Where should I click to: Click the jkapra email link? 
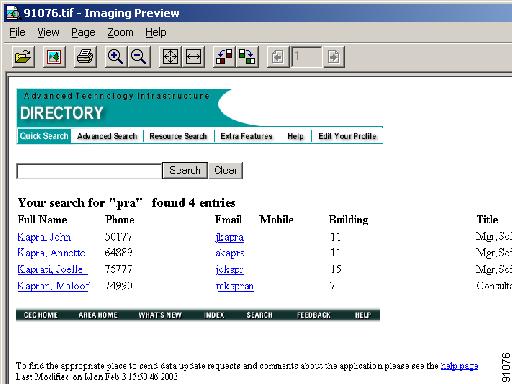click(229, 237)
